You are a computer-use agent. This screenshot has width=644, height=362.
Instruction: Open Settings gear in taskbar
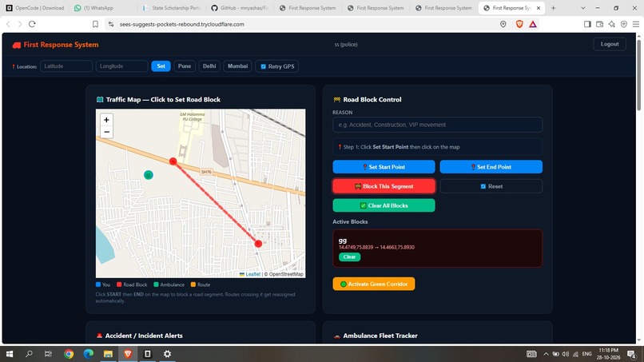click(167, 354)
